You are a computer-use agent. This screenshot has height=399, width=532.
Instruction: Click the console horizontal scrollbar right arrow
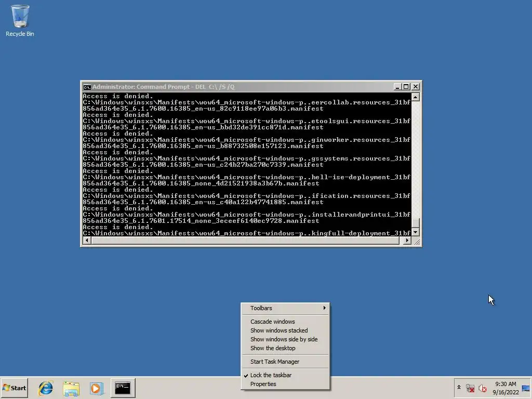[407, 241]
